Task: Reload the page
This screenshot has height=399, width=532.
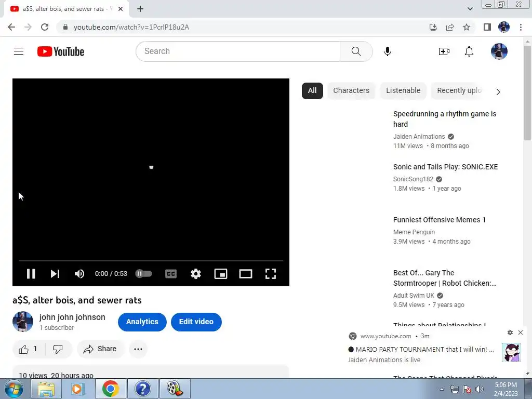Action: [45, 27]
